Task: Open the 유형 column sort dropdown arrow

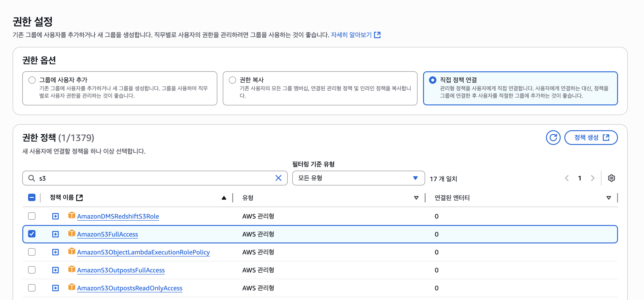Action: [416, 198]
